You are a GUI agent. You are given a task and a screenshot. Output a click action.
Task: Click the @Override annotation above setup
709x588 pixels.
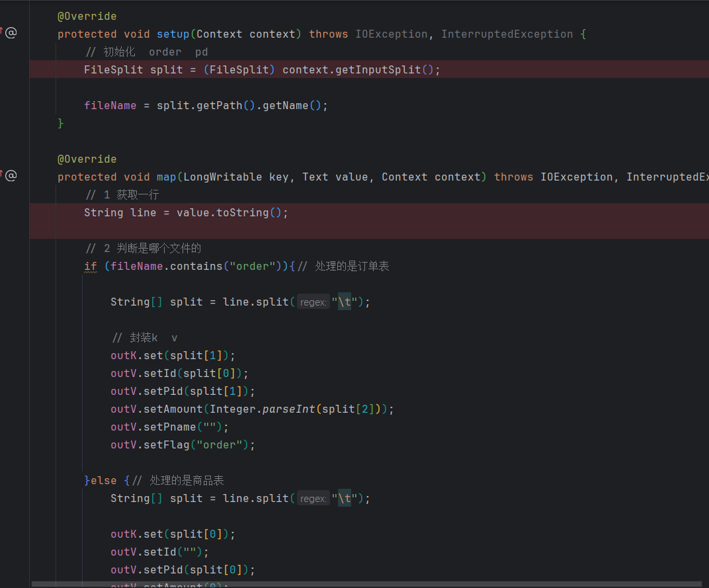(87, 17)
